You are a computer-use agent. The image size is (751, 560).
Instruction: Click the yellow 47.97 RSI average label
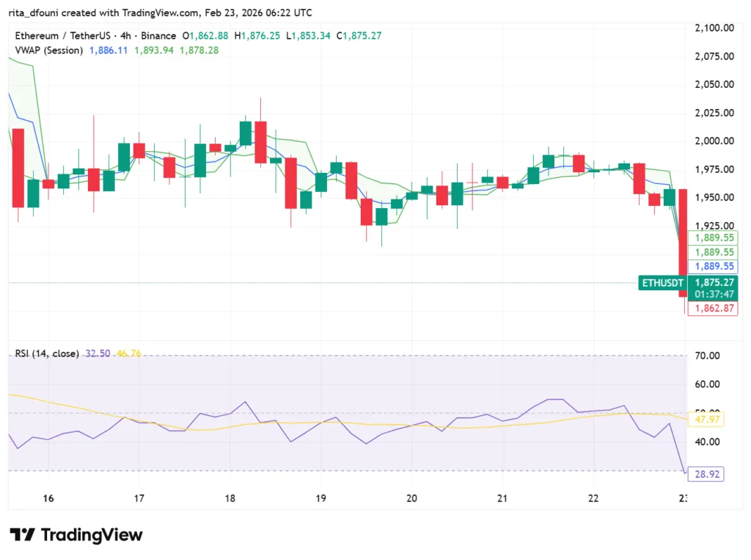(x=706, y=420)
